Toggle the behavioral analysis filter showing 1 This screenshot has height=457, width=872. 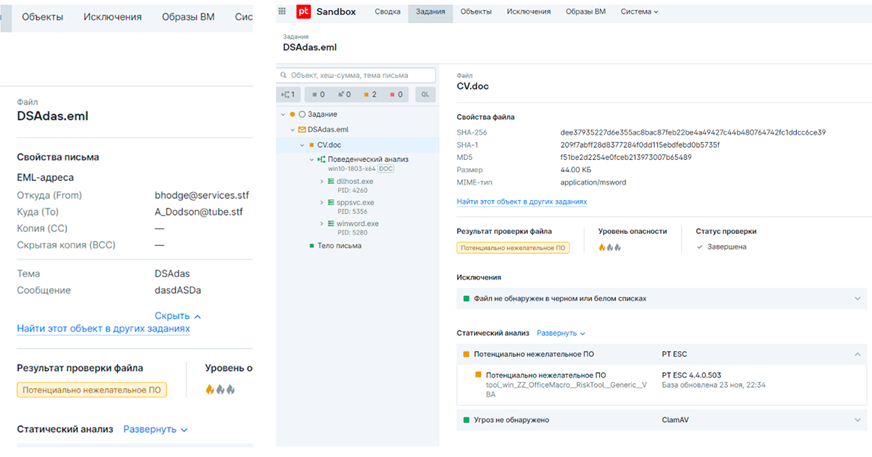(288, 95)
